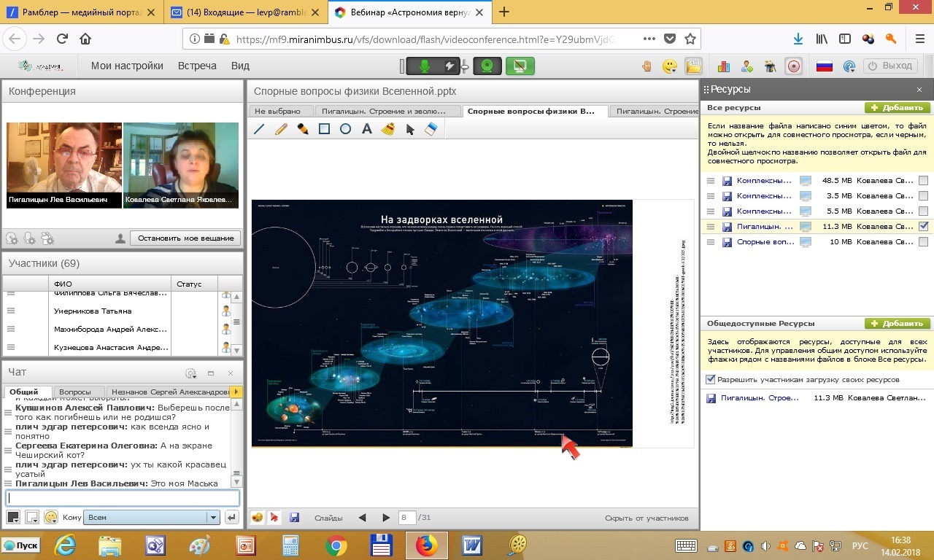Open the Встреча menu
Image resolution: width=934 pixels, height=560 pixels.
click(197, 66)
